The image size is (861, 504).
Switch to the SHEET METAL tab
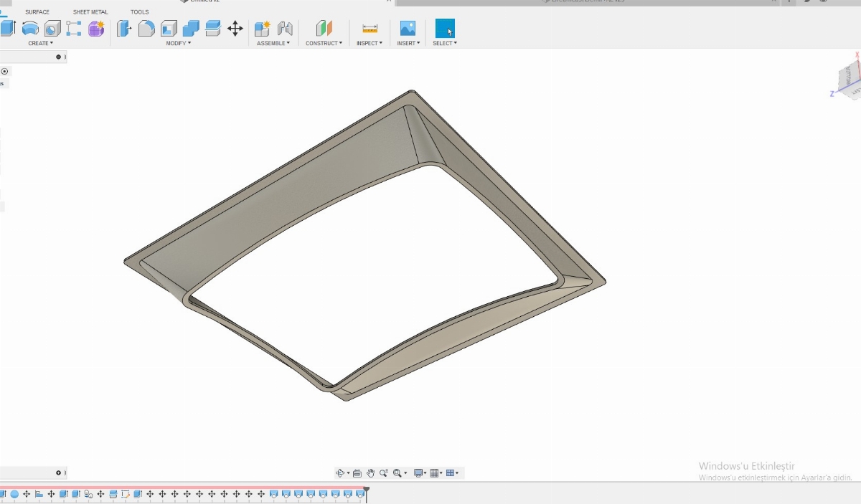click(90, 12)
